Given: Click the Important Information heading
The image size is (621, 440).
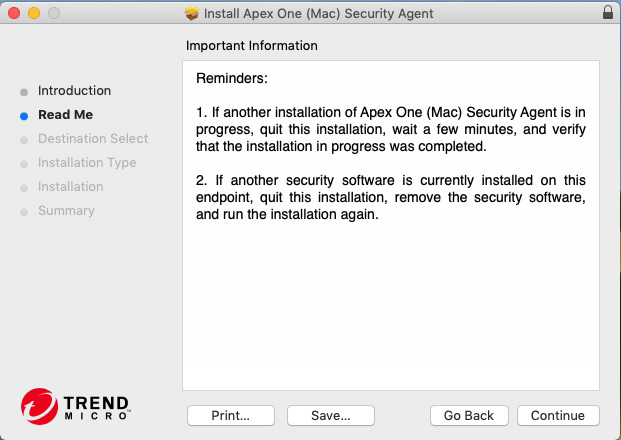Looking at the screenshot, I should [252, 46].
